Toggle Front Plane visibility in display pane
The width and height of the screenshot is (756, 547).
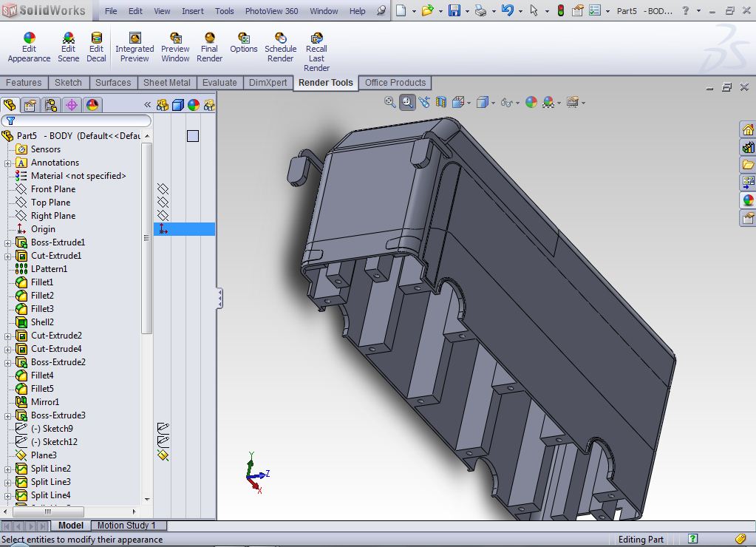click(x=163, y=189)
